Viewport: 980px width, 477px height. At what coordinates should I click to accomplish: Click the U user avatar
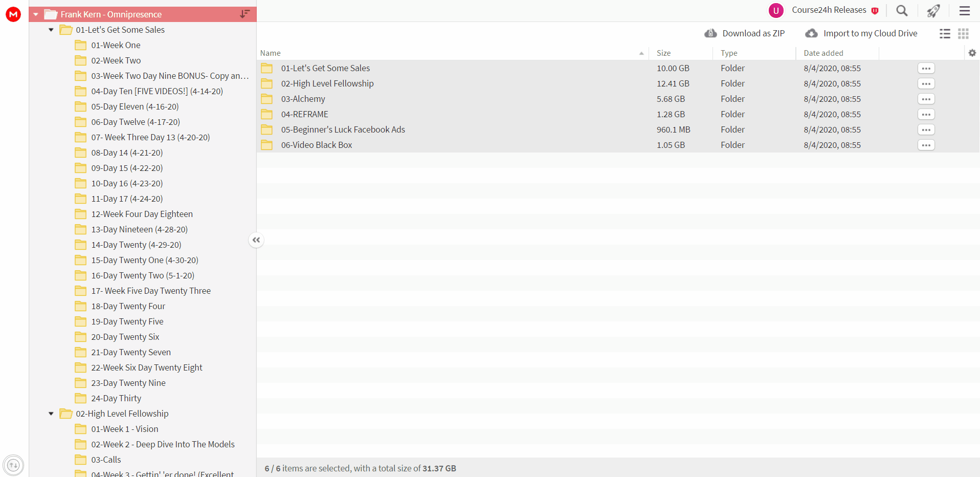[x=776, y=10]
